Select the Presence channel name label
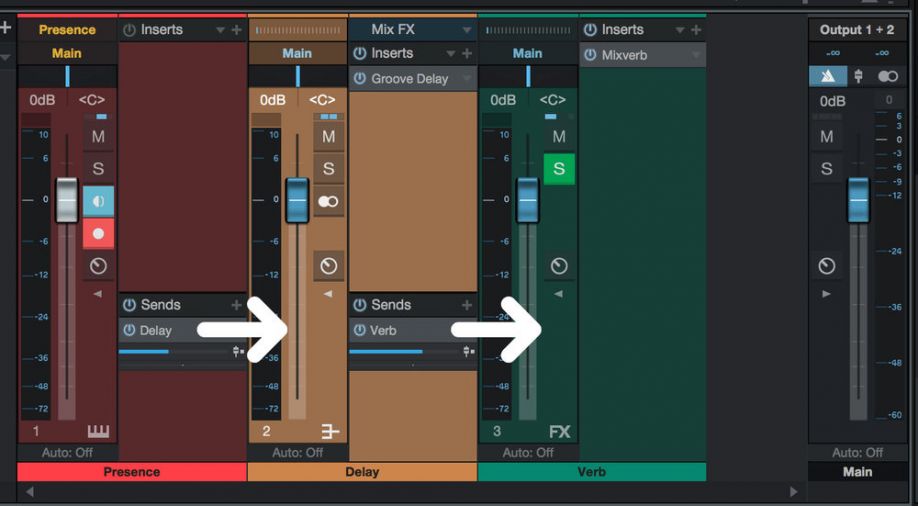This screenshot has height=506, width=918. [131, 472]
